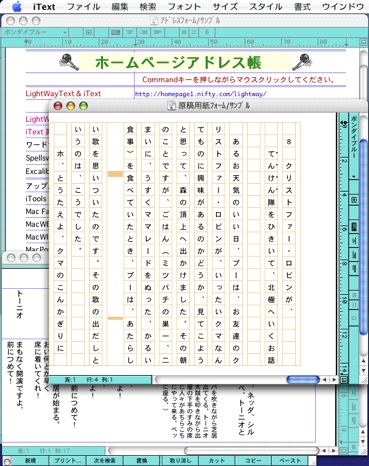Click the コピー button
Image resolution: width=369 pixels, height=466 pixels.
[x=254, y=461]
